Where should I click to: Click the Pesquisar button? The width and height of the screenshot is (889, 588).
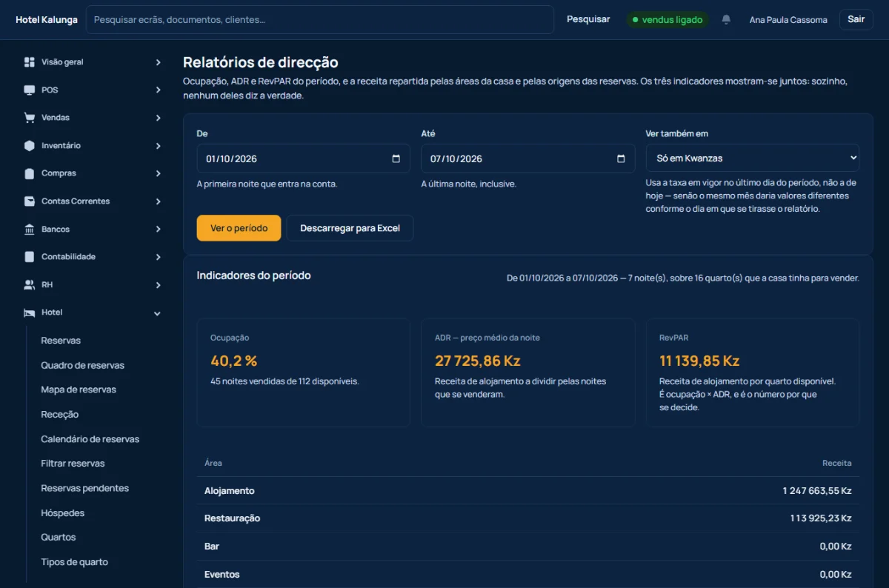click(x=588, y=19)
